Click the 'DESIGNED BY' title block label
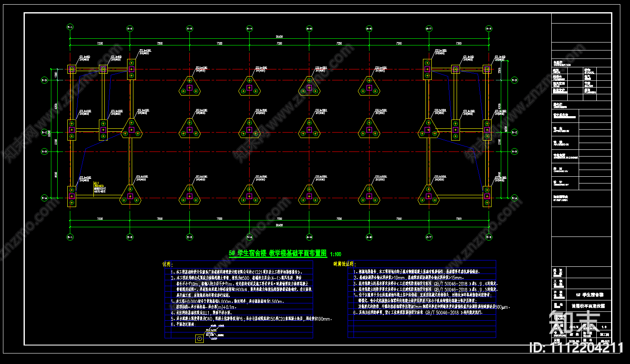The width and height of the screenshot is (630, 364). coord(561,185)
